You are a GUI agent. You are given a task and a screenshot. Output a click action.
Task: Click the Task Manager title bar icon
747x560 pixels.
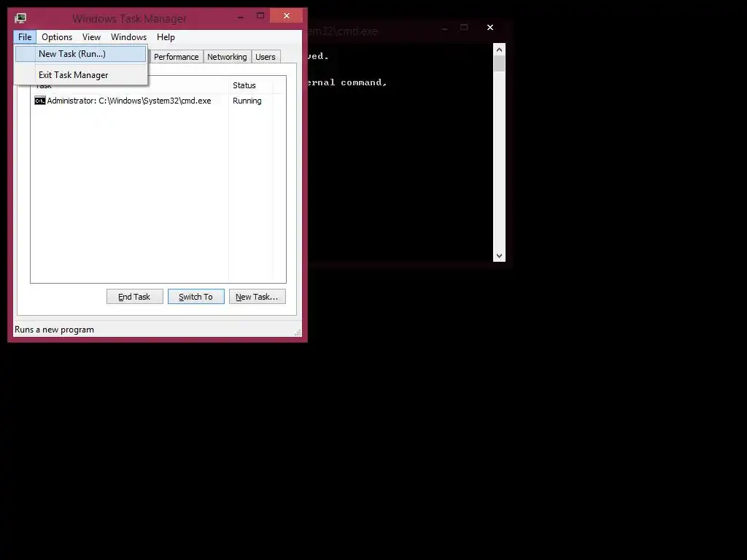pyautogui.click(x=20, y=18)
